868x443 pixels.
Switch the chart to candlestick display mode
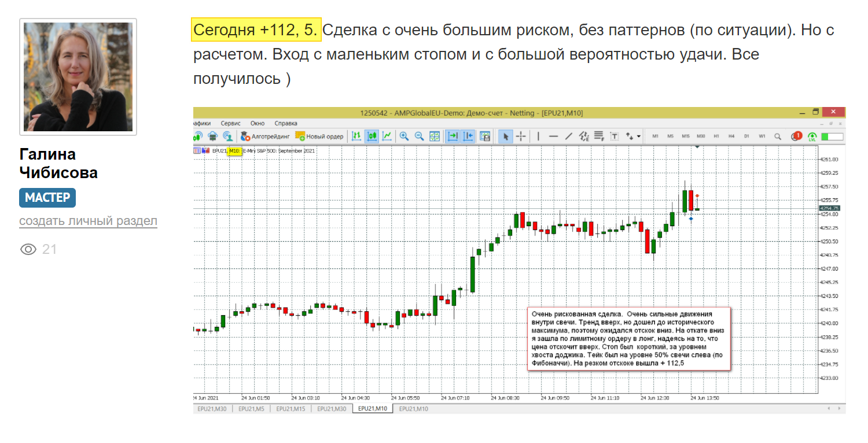click(x=372, y=136)
